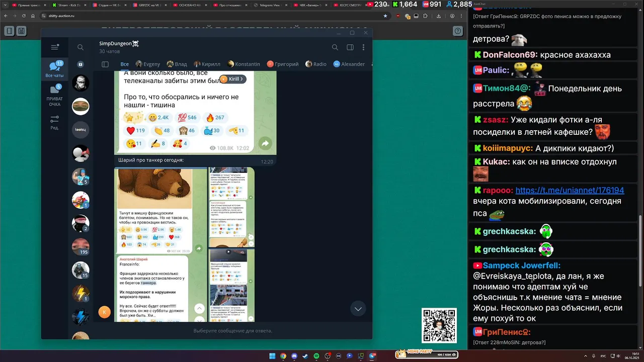Image resolution: width=644 pixels, height=362 pixels.
Task: Click the orange 'K' sender avatar
Action: click(104, 312)
